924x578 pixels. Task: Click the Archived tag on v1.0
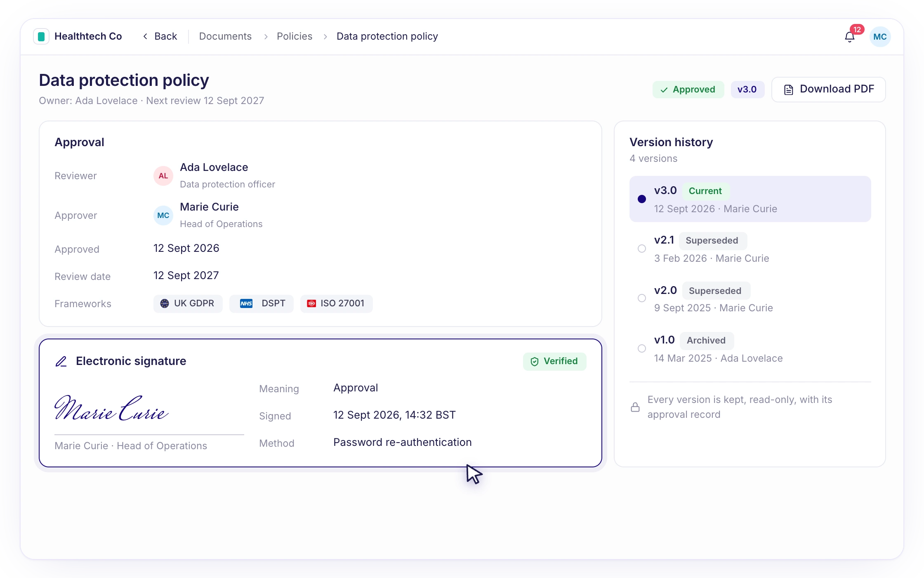point(707,341)
